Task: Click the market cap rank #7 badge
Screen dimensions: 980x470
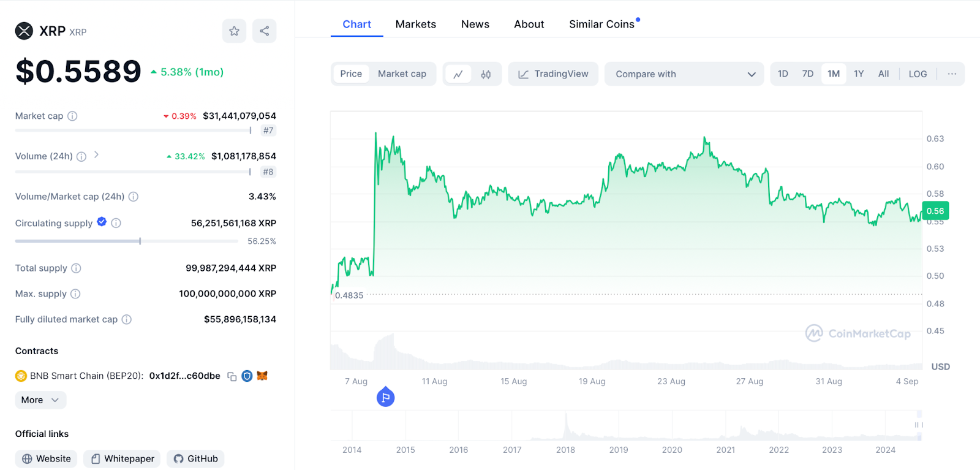Action: pyautogui.click(x=268, y=131)
